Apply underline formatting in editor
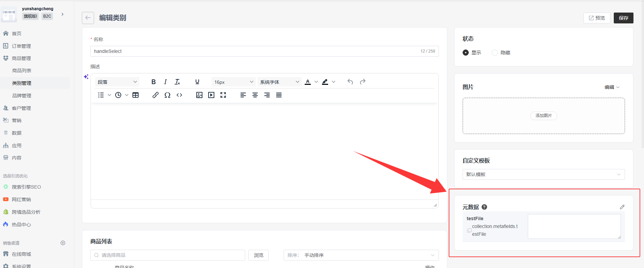The height and width of the screenshot is (268, 644). coord(197,82)
